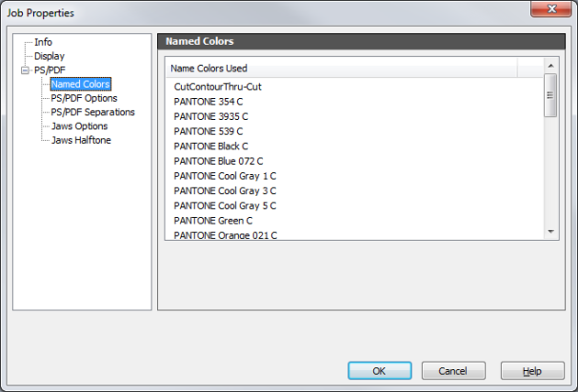Open Jaws Halftone page
Image resolution: width=578 pixels, height=392 pixels.
[x=81, y=140]
